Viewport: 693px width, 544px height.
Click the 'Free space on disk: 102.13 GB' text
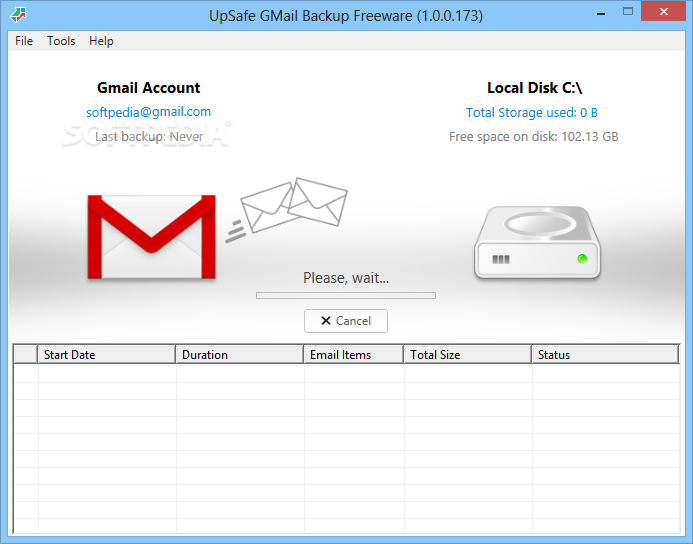(533, 137)
